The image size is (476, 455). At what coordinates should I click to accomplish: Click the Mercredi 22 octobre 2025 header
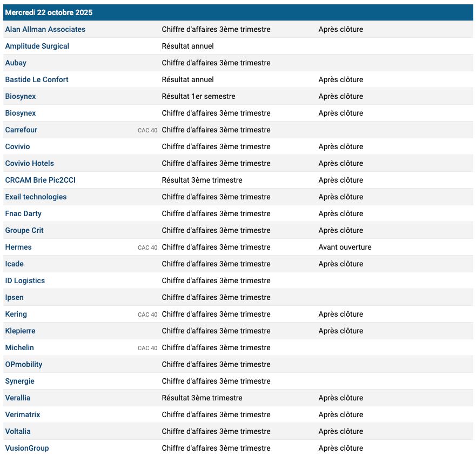[x=238, y=12]
